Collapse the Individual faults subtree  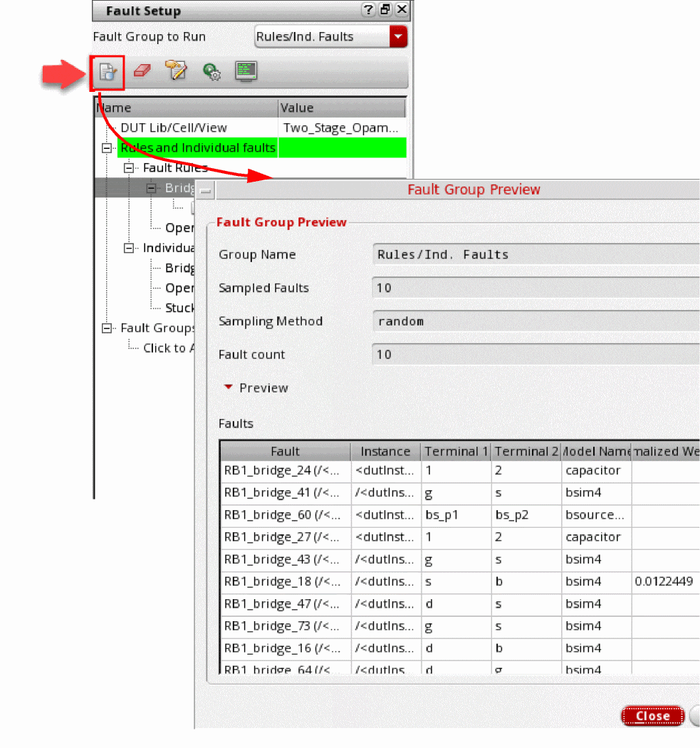tap(129, 248)
